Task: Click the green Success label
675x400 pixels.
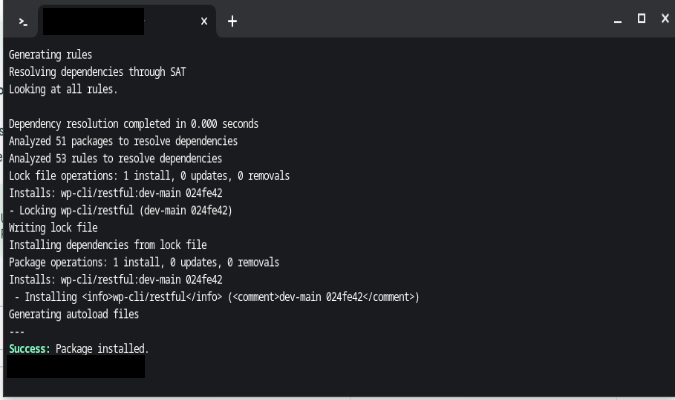Action: [30, 349]
